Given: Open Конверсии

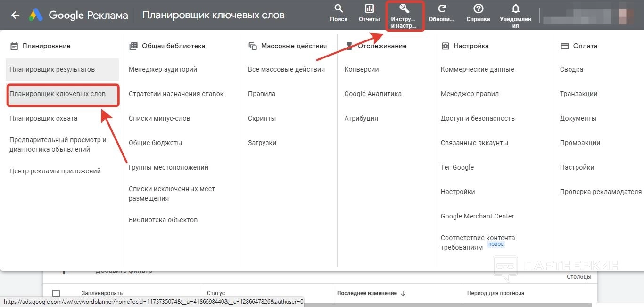Looking at the screenshot, I should [x=362, y=69].
